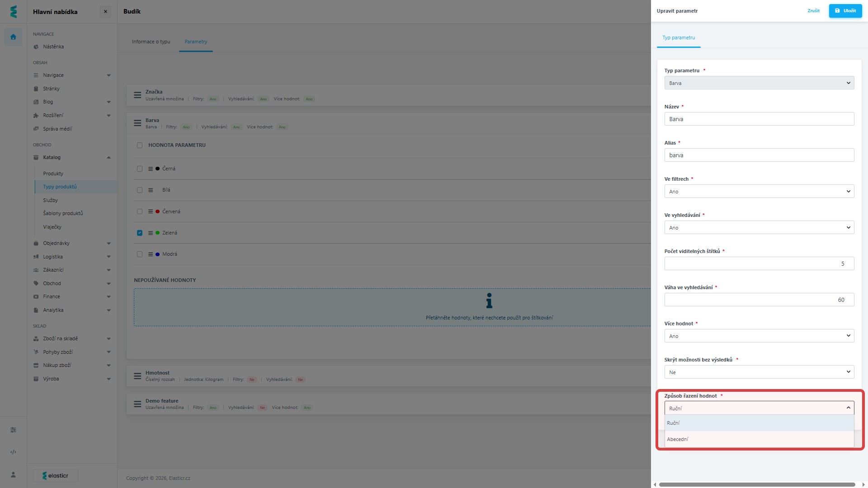Click the red color dot of Červená

pos(157,211)
